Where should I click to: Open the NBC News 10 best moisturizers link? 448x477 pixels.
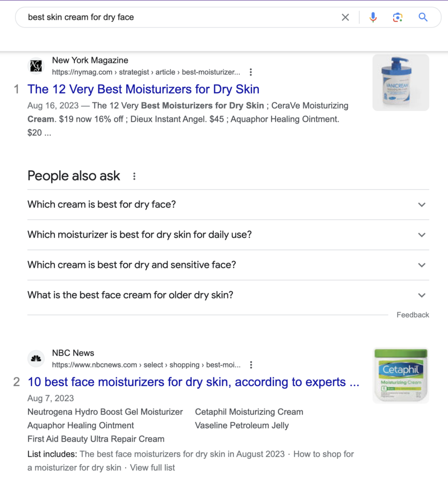(193, 382)
